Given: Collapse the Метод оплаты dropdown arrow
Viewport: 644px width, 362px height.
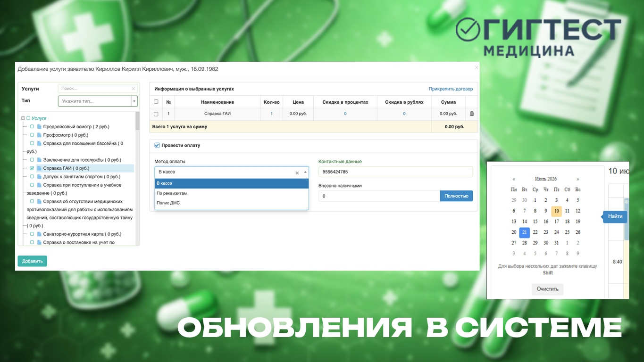Looking at the screenshot, I should 305,172.
